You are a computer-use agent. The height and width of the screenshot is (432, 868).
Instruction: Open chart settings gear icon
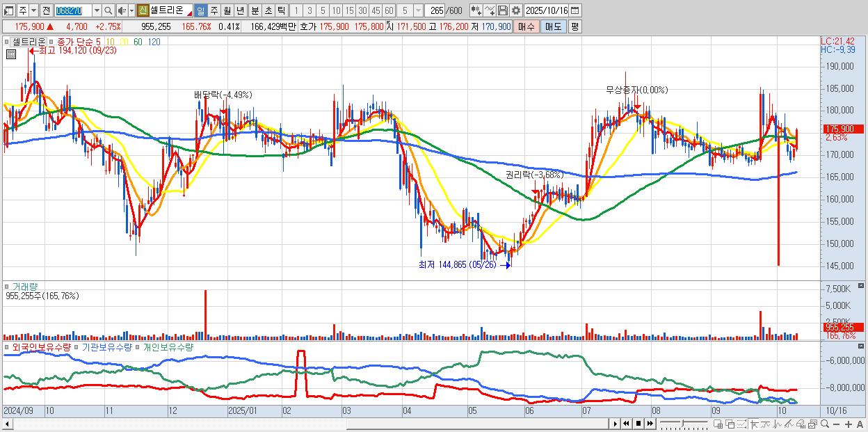tap(515, 10)
